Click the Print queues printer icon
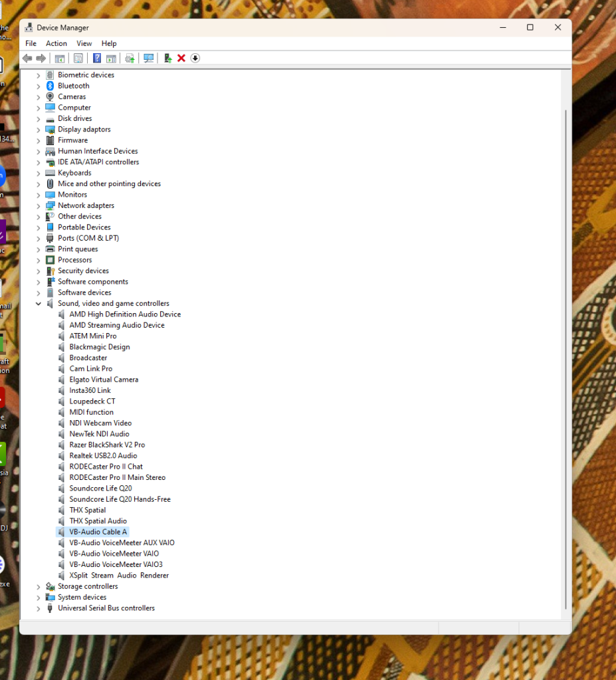 coord(51,249)
